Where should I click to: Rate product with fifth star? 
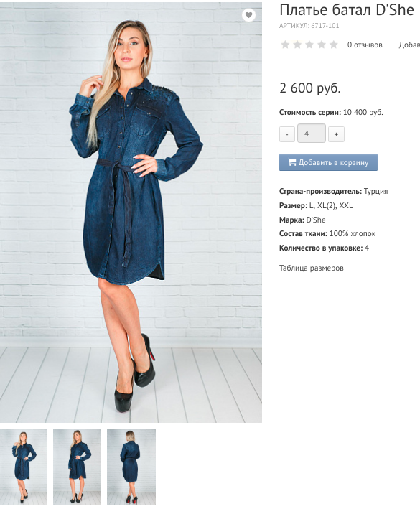(x=334, y=45)
